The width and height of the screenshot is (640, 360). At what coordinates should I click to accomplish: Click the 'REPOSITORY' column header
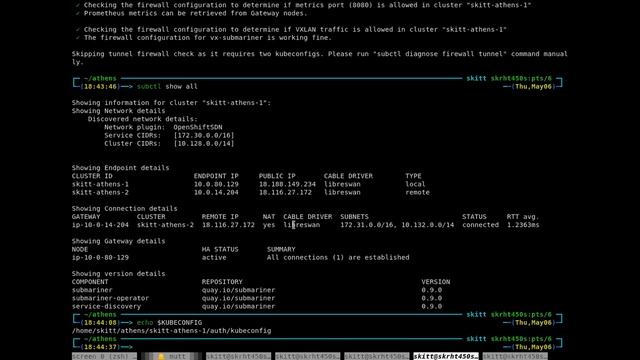pos(222,282)
